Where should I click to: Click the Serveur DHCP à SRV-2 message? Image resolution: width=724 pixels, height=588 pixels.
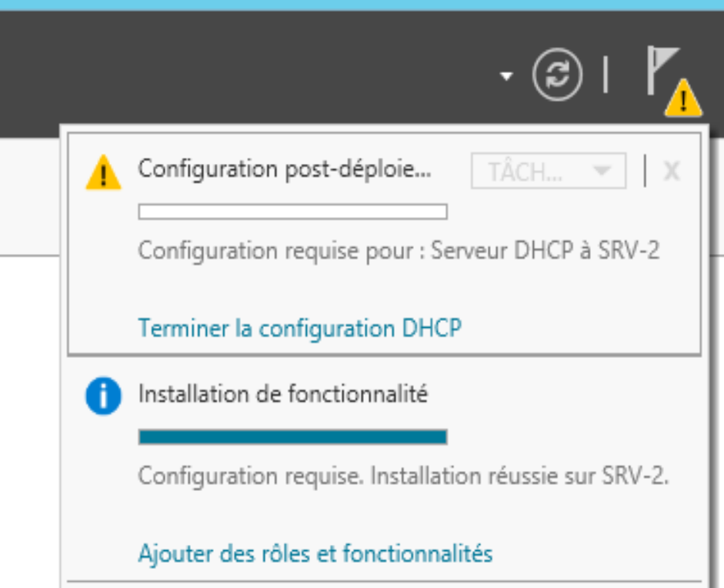coord(546,250)
